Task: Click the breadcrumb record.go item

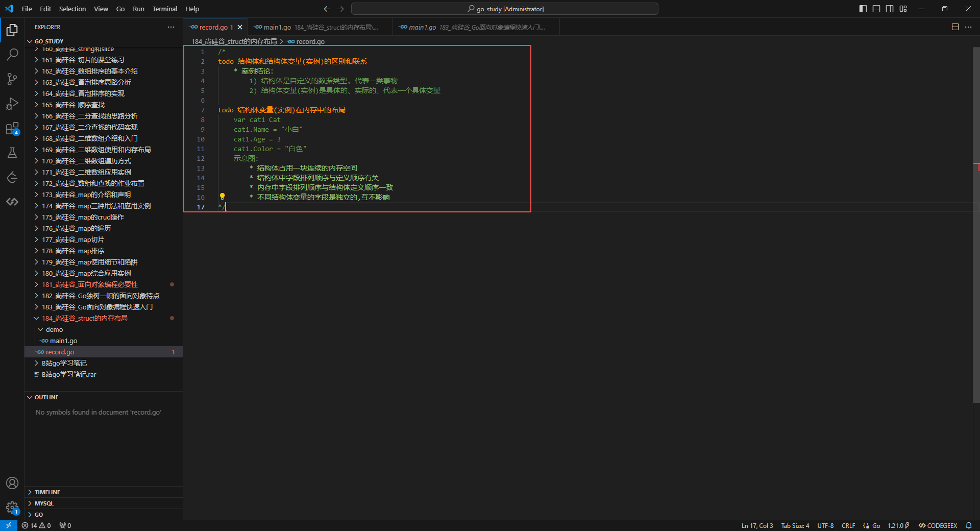Action: click(x=306, y=41)
